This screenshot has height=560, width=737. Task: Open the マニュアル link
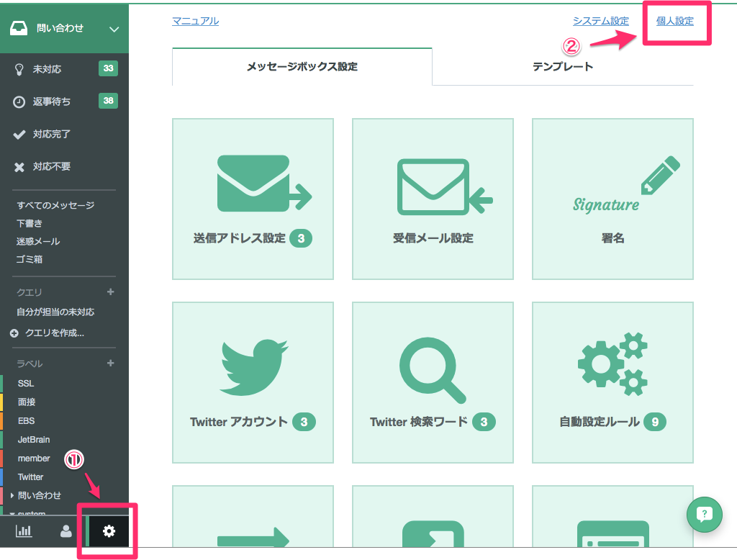tap(196, 21)
